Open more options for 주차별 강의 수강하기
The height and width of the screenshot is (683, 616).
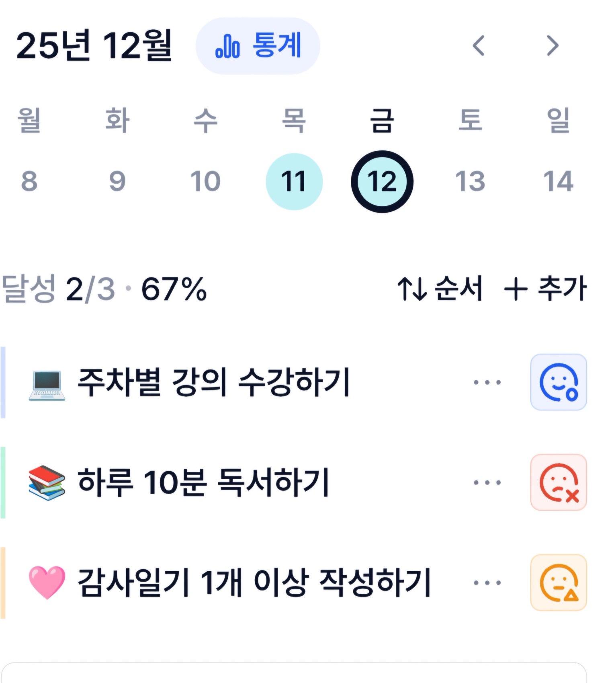point(487,382)
